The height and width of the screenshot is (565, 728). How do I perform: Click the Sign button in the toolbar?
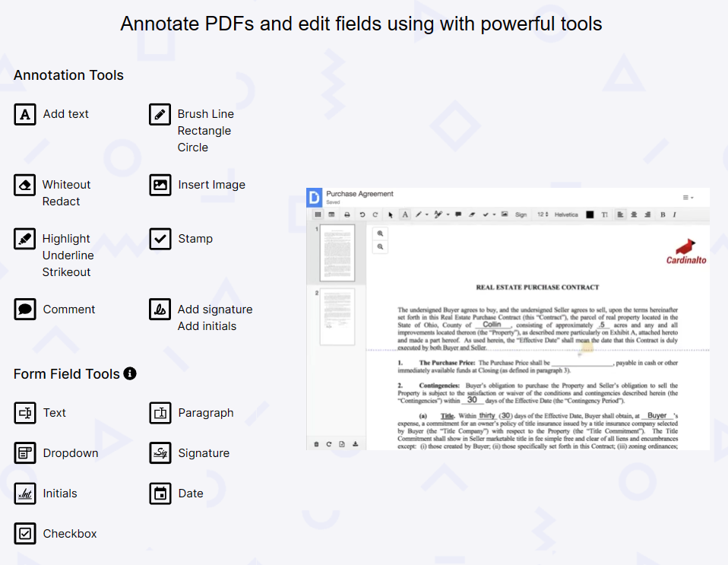pyautogui.click(x=521, y=215)
